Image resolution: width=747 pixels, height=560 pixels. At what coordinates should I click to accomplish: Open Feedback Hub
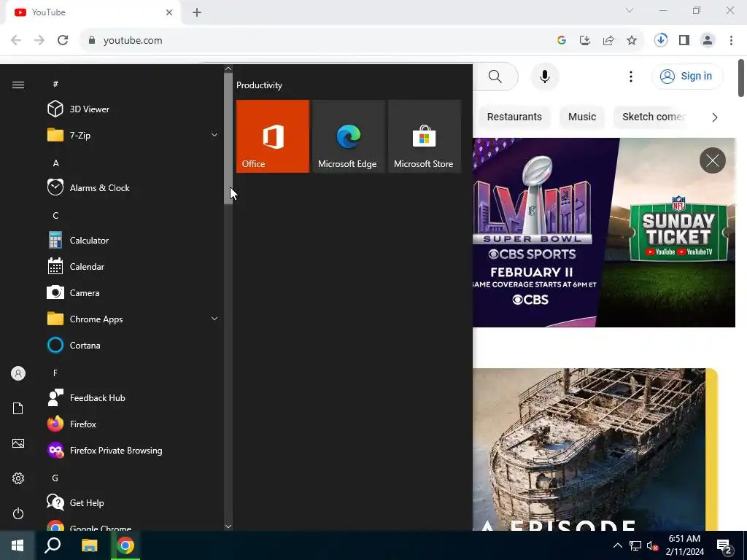pos(132,398)
